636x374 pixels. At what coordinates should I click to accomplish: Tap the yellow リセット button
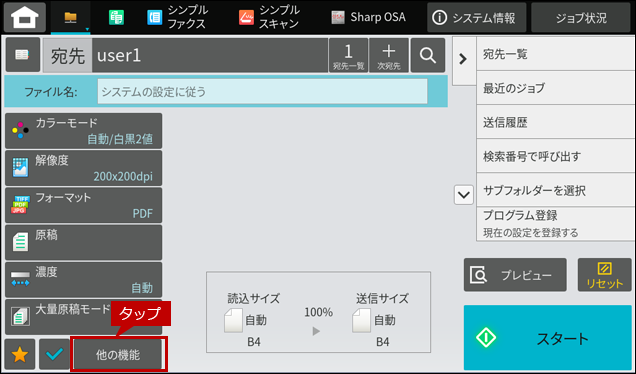(x=604, y=275)
